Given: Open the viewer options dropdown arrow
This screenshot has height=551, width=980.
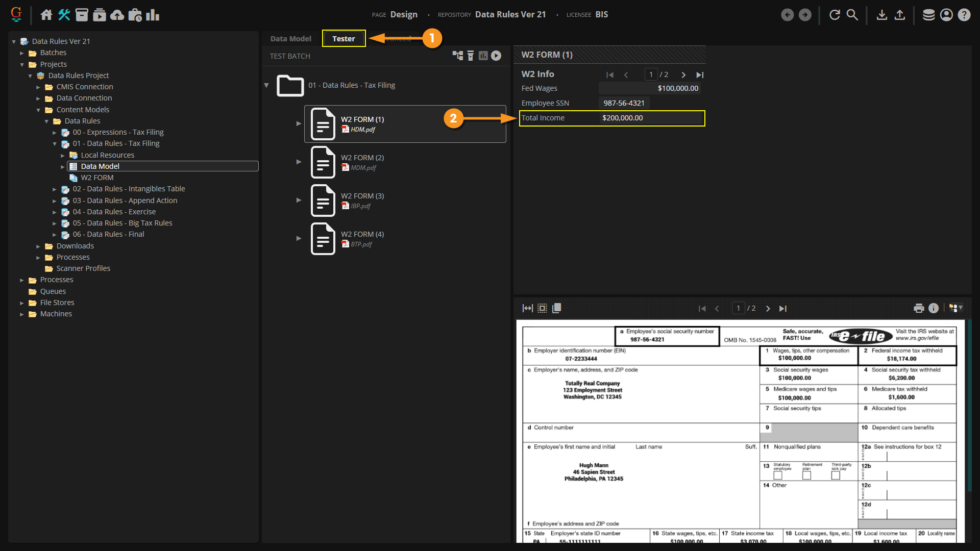Looking at the screenshot, I should click(x=961, y=308).
